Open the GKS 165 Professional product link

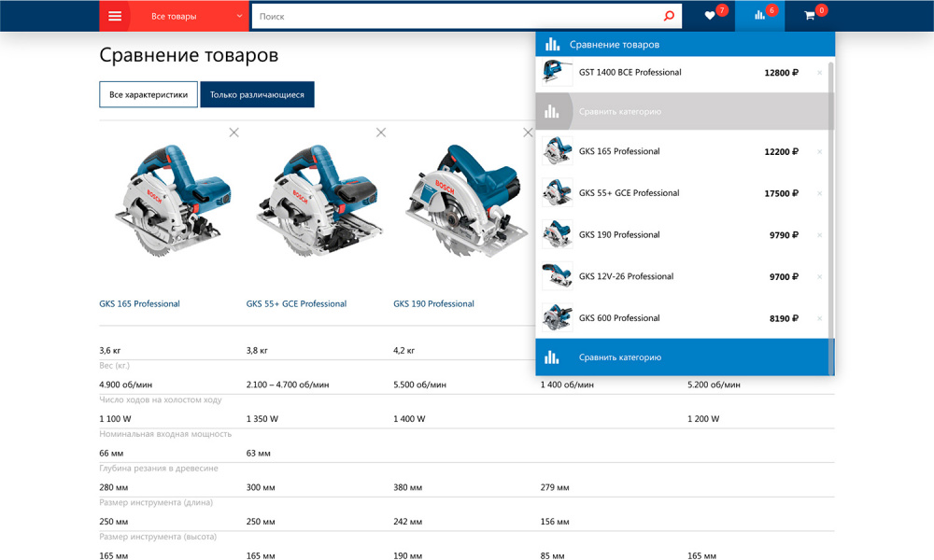tap(140, 304)
